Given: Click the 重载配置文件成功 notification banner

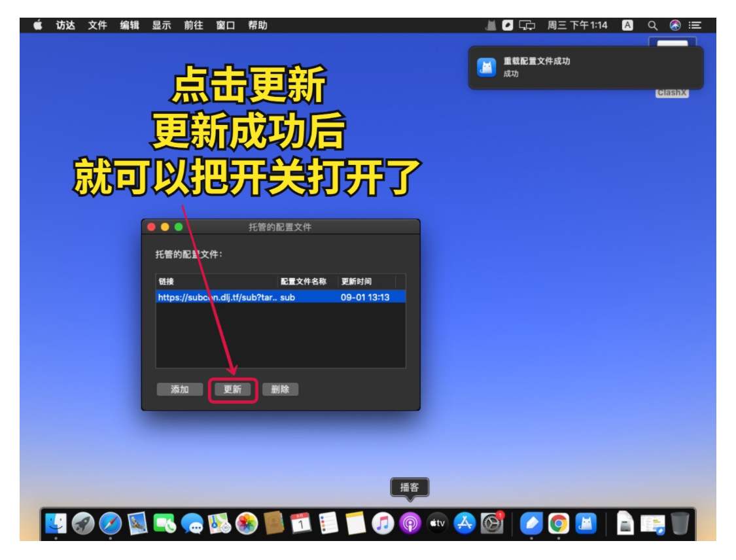Looking at the screenshot, I should (x=586, y=67).
